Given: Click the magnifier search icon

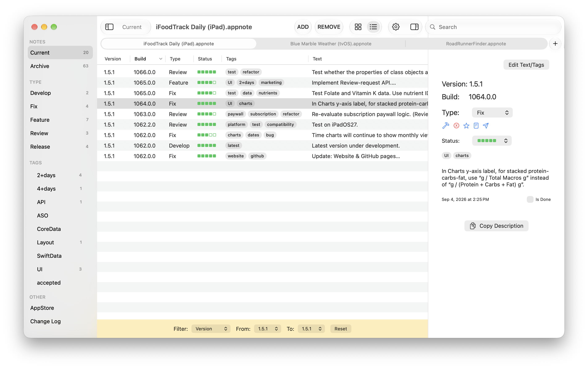Looking at the screenshot, I should click(432, 27).
